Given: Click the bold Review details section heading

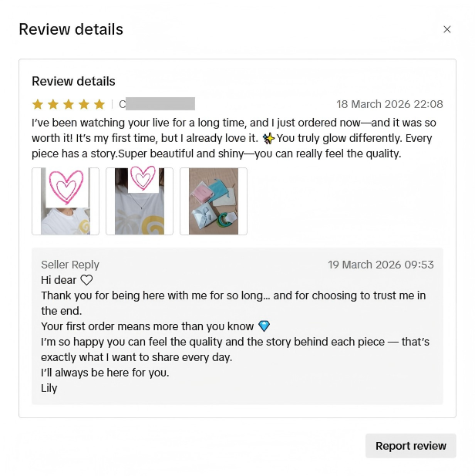Looking at the screenshot, I should point(73,81).
